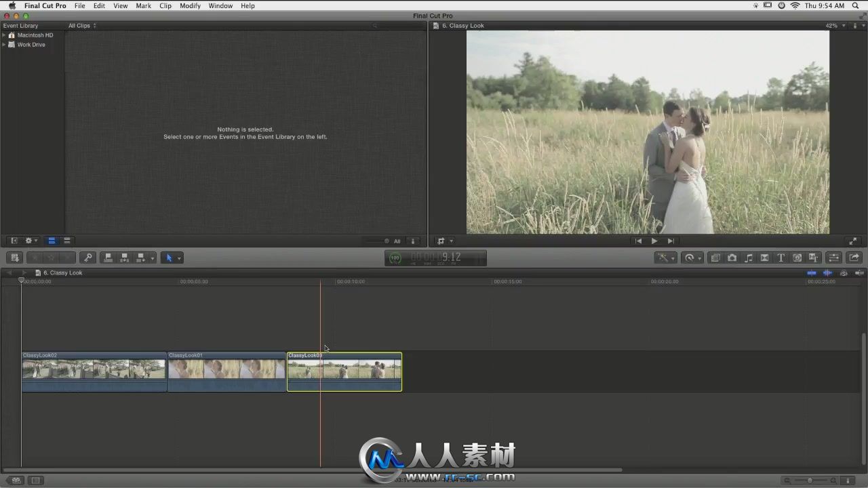
Task: Show the Inspector panel
Action: (x=834, y=258)
